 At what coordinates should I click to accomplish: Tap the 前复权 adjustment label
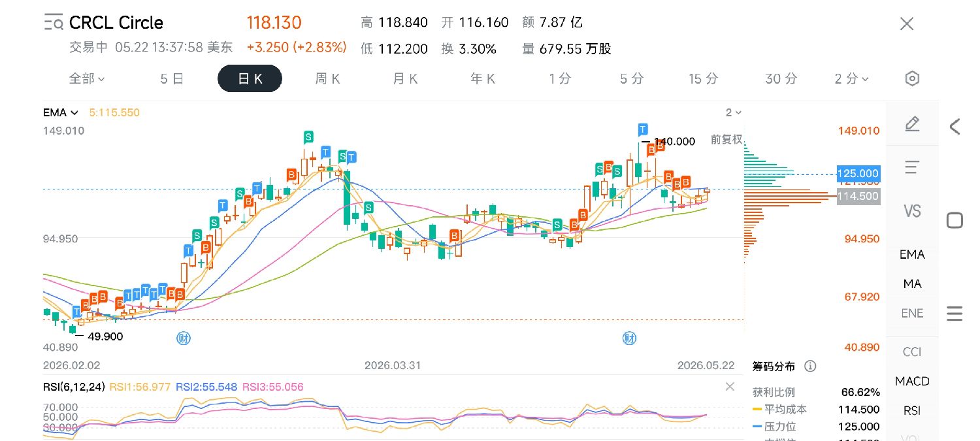pyautogui.click(x=727, y=140)
